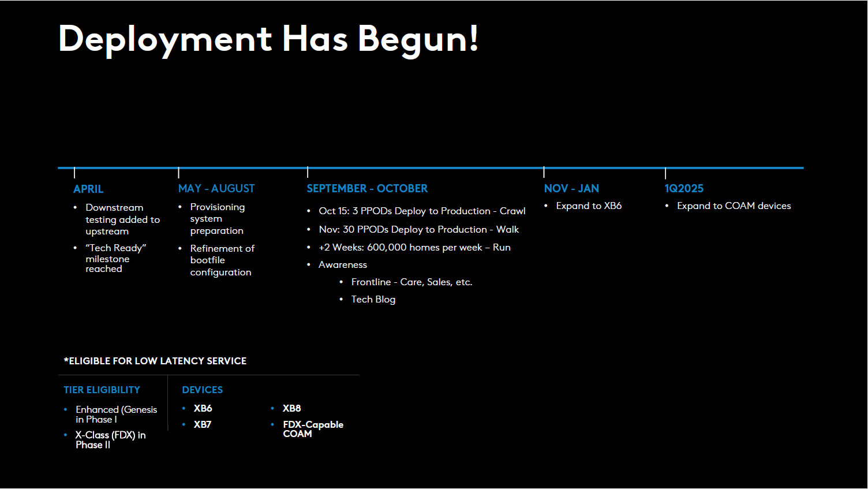Click 'Expand to XB6' bullet
This screenshot has height=489, width=868.
pos(589,206)
